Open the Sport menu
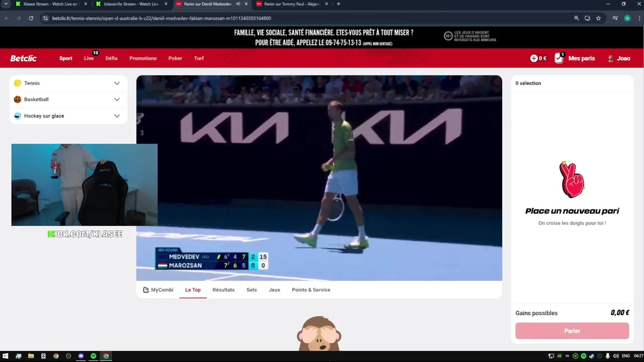 click(x=66, y=58)
